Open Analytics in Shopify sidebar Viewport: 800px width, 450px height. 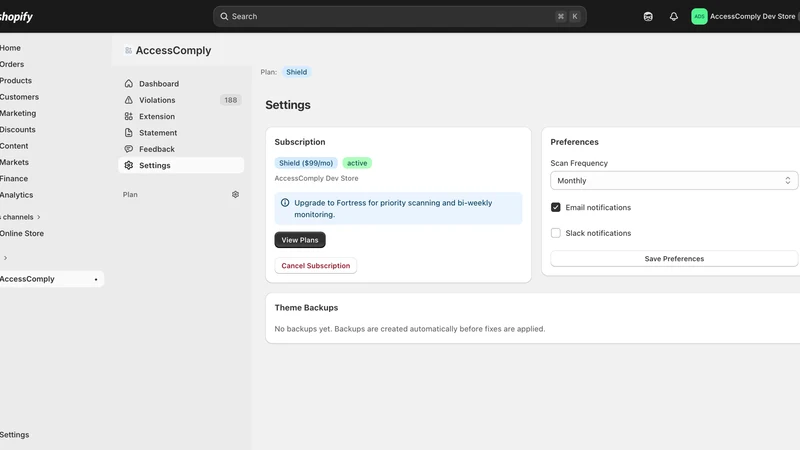[16, 195]
